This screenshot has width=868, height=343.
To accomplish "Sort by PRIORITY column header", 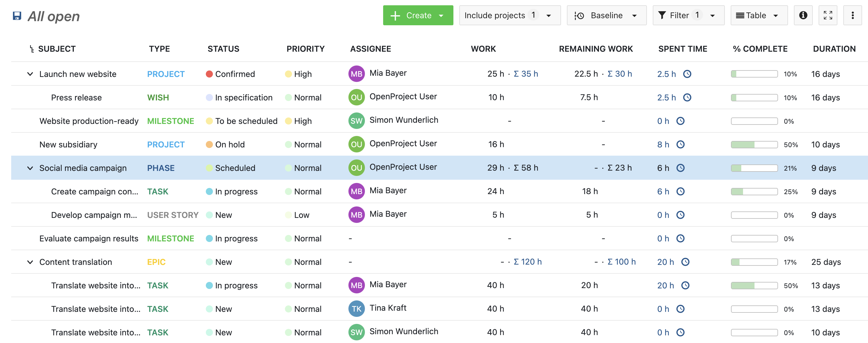I will 305,49.
